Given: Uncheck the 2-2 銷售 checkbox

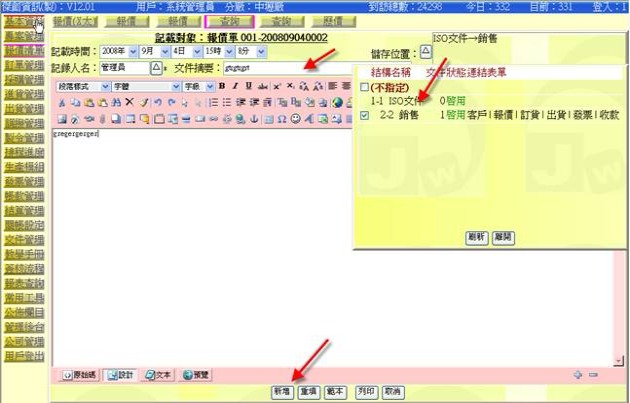Looking at the screenshot, I should pyautogui.click(x=364, y=116).
